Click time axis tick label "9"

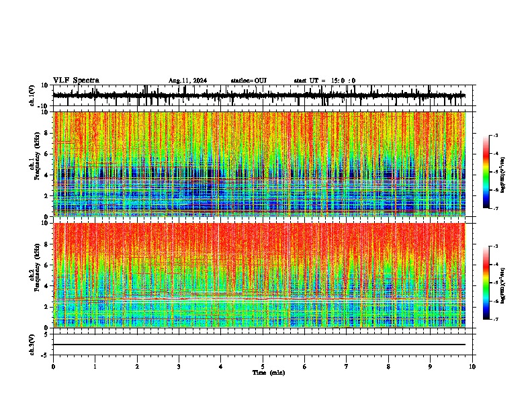pos(430,367)
